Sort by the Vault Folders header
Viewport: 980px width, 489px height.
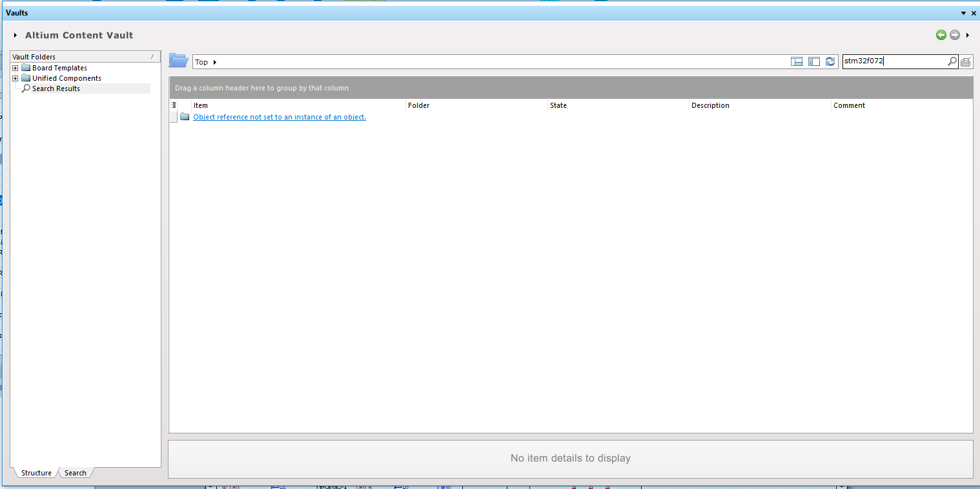tap(85, 57)
